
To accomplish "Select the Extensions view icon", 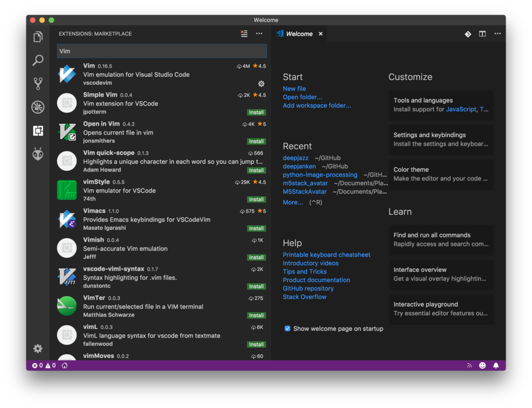I will click(x=38, y=130).
